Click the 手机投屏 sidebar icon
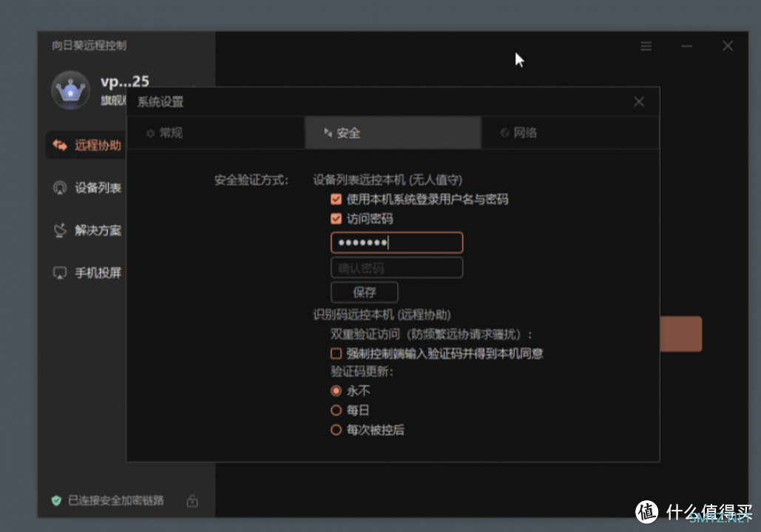Viewport: 761px width, 532px height. click(60, 273)
